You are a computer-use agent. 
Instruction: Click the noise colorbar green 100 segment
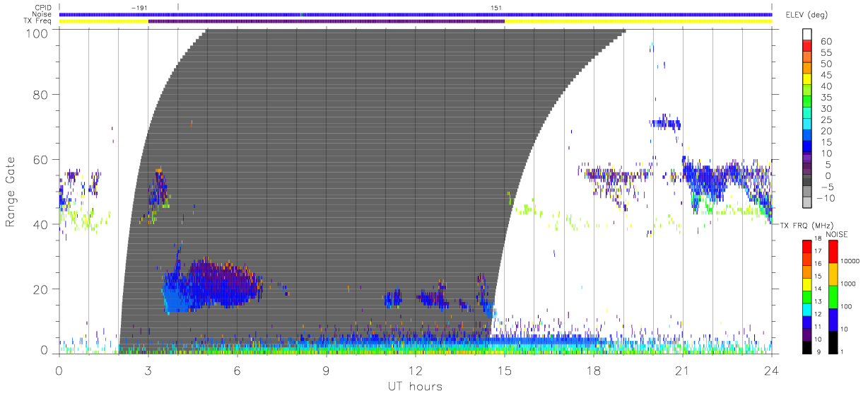click(x=833, y=296)
